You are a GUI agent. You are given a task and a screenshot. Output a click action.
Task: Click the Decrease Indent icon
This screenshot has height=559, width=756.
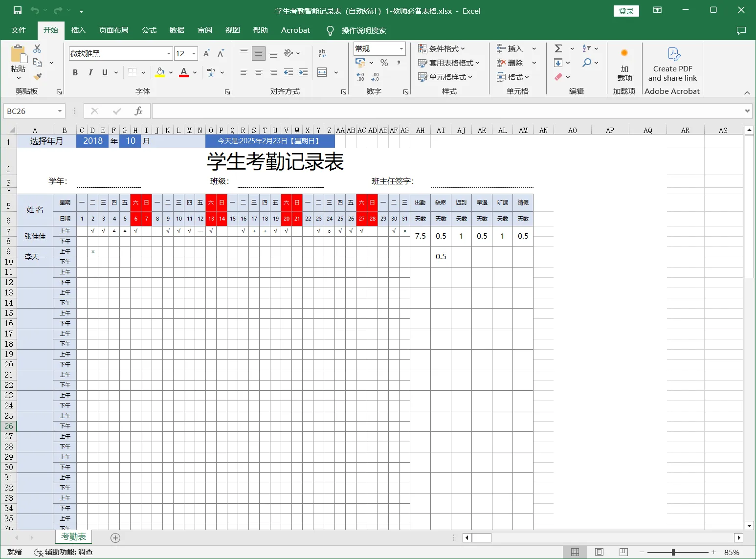(289, 72)
